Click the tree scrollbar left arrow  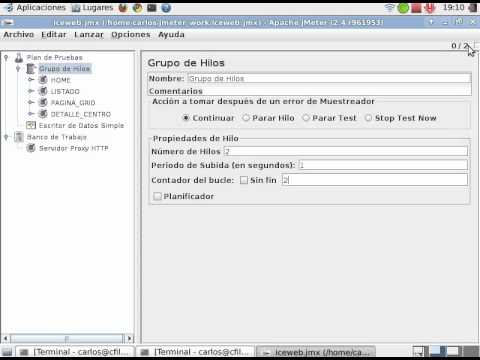(5, 339)
